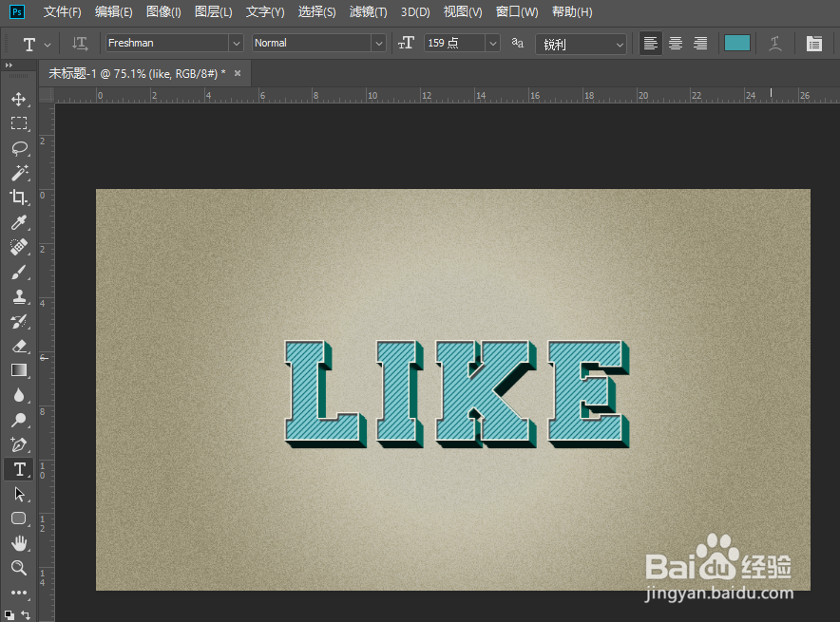Open the extra tools ellipsis menu
Screen dimensions: 840x622
coord(19,593)
